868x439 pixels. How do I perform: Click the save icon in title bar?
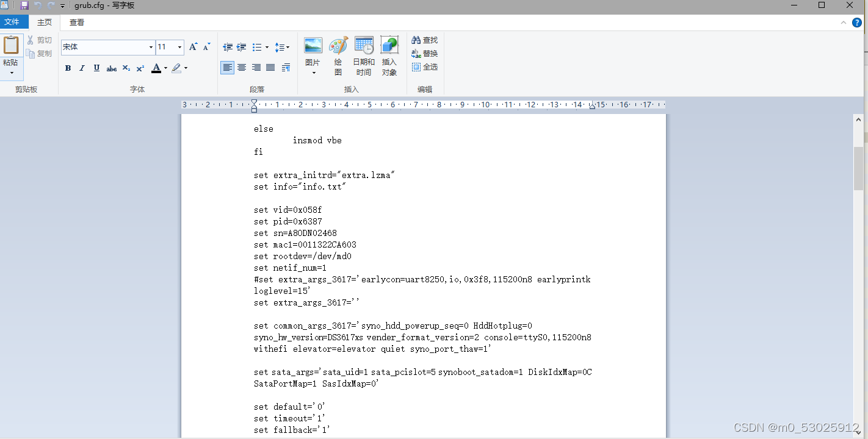coord(24,5)
